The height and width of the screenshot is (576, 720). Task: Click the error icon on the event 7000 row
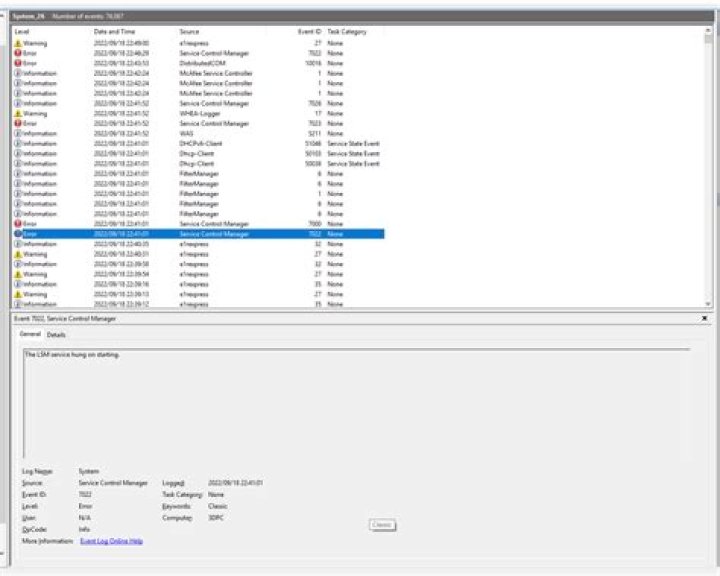18,224
